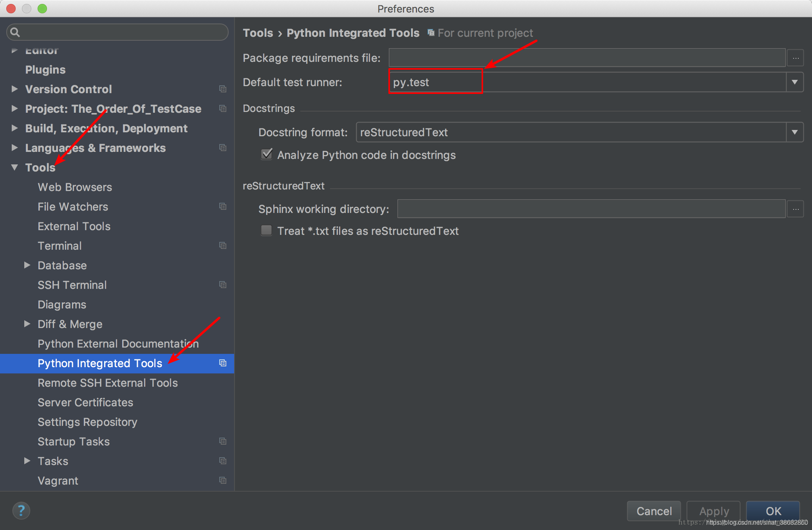Screen dimensions: 812x530
Task: Click project-level icon beside File Watchers
Action: [223, 207]
